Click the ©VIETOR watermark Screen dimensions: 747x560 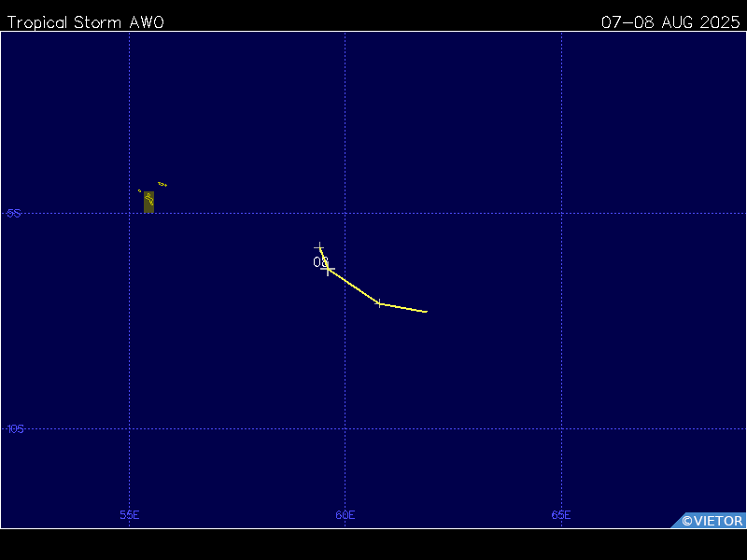click(x=712, y=521)
